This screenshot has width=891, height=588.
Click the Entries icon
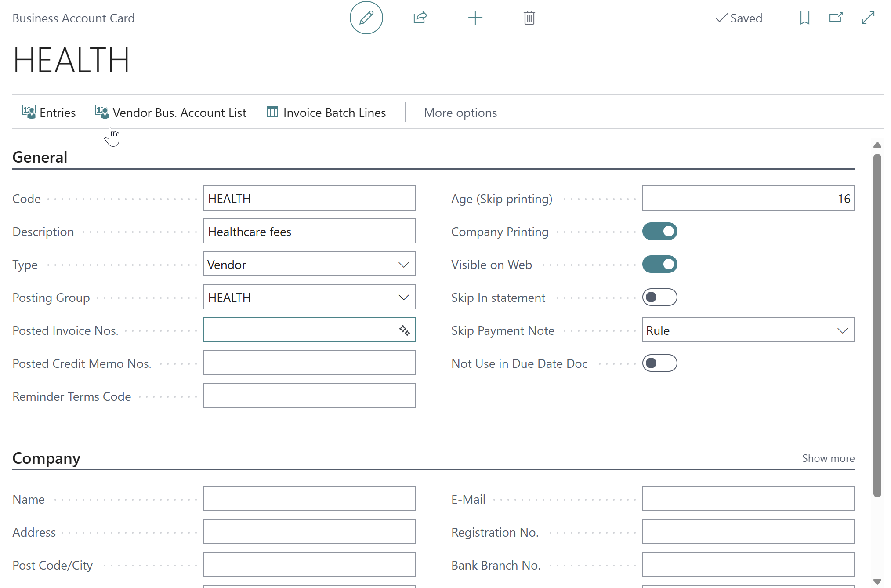pyautogui.click(x=29, y=112)
